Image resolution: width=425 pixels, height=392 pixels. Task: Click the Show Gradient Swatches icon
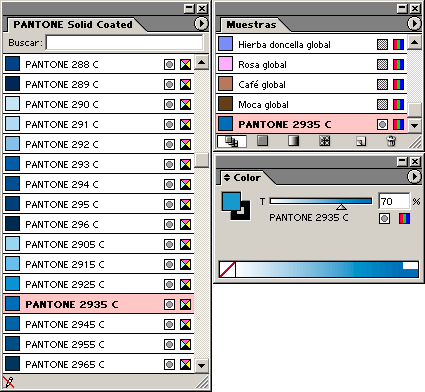click(x=293, y=141)
